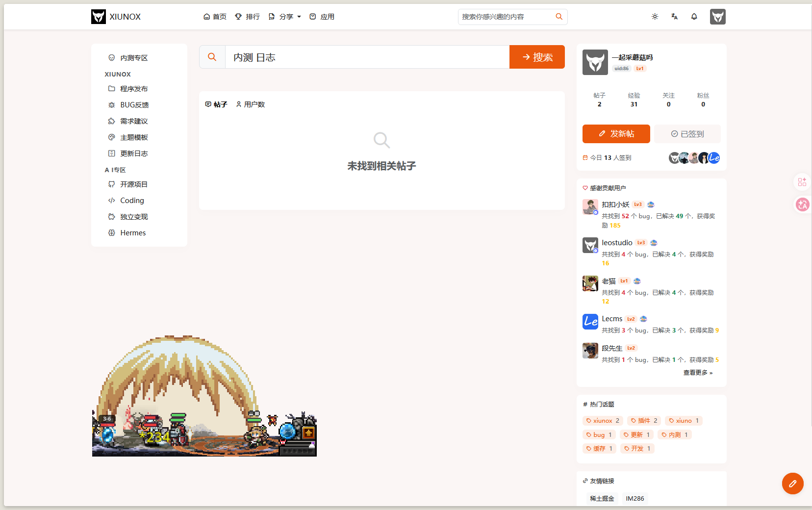Select the 开发 hot topic tag
This screenshot has height=510, width=812.
pyautogui.click(x=637, y=449)
